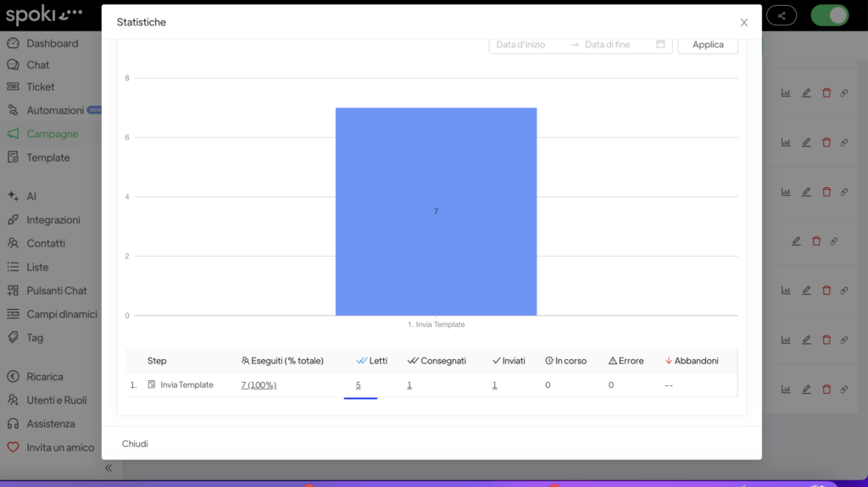This screenshot has height=487, width=868.
Task: Click the Data d'inizio start date field
Action: tap(531, 44)
